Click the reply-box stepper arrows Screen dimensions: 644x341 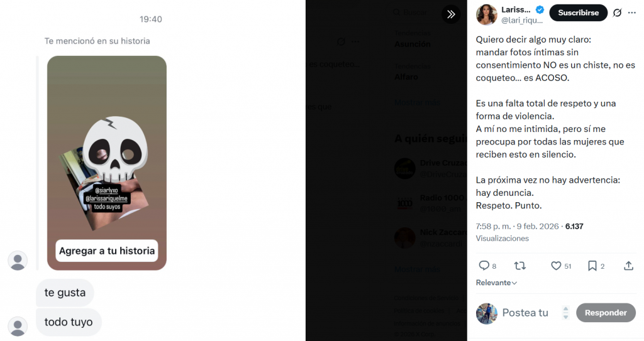pos(566,313)
